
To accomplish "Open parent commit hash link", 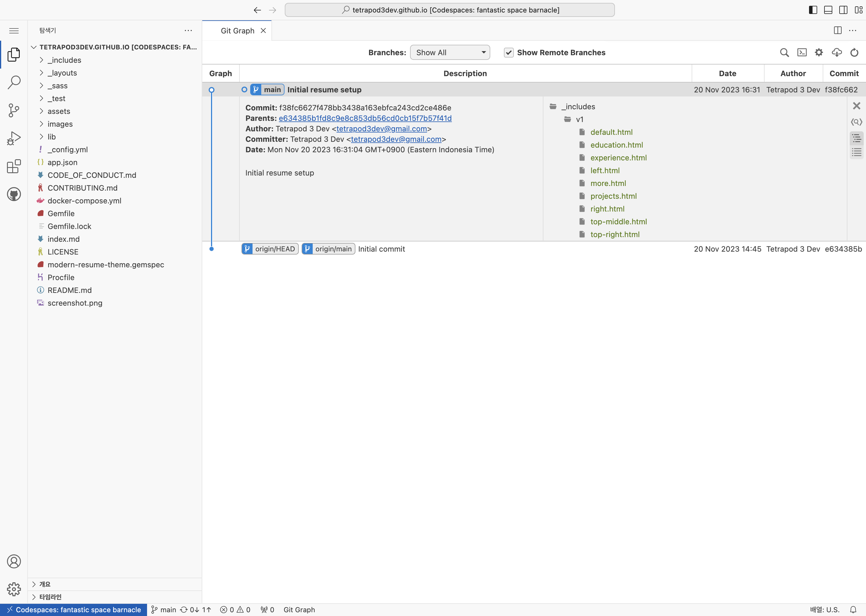I will pyautogui.click(x=365, y=118).
